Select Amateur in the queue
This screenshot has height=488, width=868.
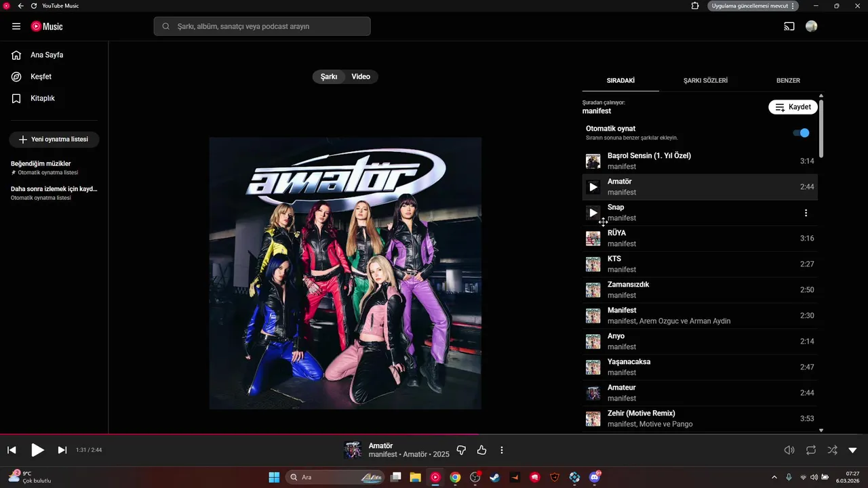[x=700, y=393]
